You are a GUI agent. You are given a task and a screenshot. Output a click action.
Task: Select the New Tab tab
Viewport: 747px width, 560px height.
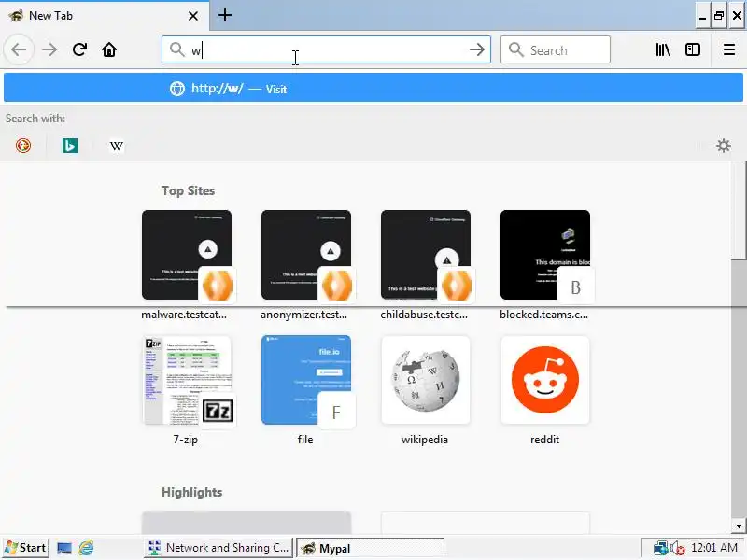[x=105, y=16]
